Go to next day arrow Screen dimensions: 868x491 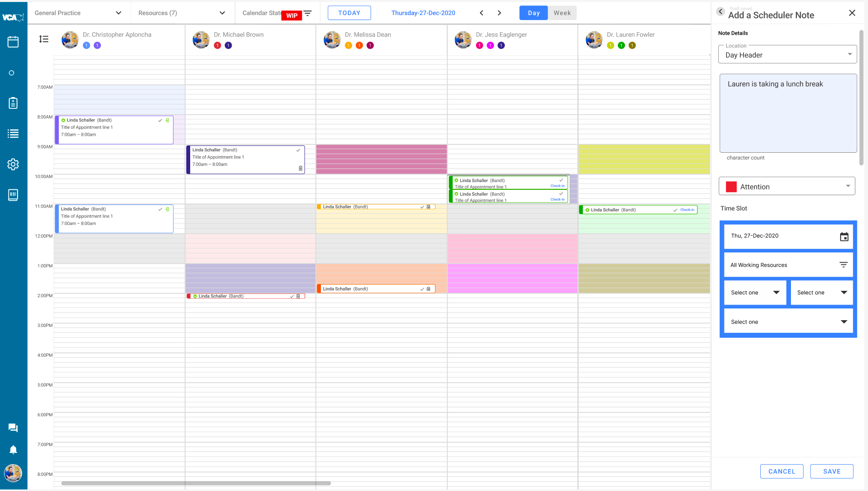499,13
